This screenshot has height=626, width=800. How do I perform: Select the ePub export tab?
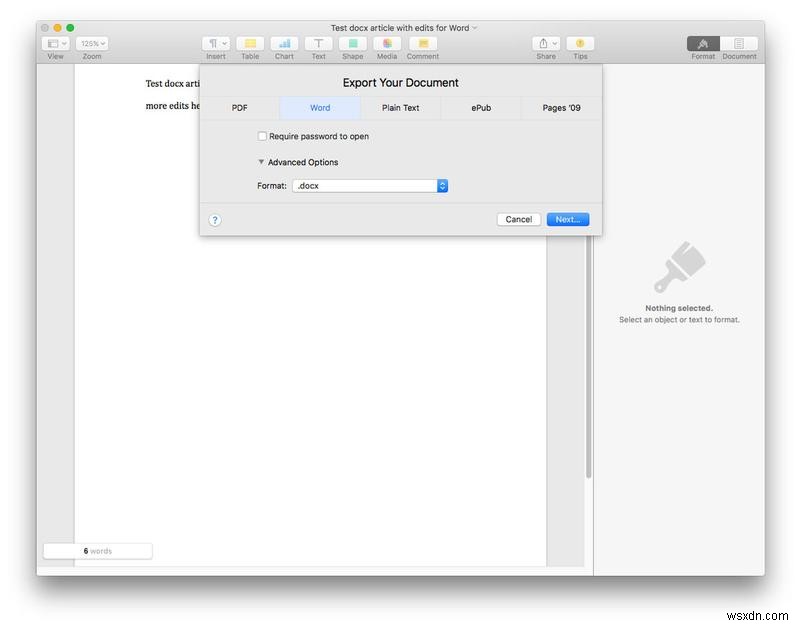pos(480,107)
